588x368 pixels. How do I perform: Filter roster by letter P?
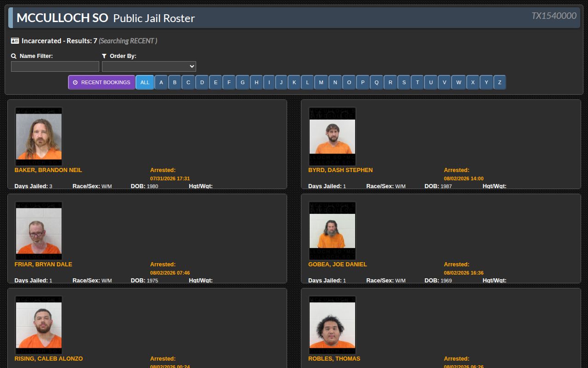pyautogui.click(x=363, y=82)
